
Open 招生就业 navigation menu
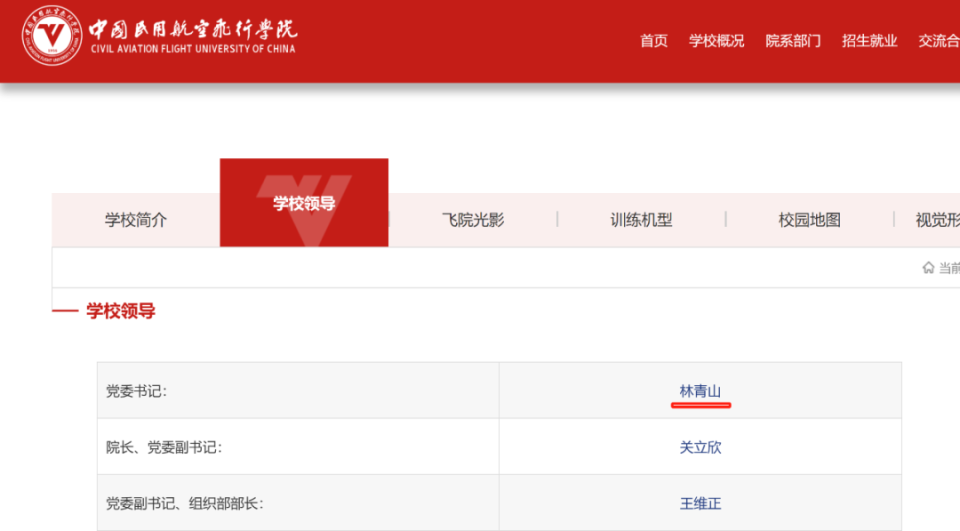(x=869, y=41)
